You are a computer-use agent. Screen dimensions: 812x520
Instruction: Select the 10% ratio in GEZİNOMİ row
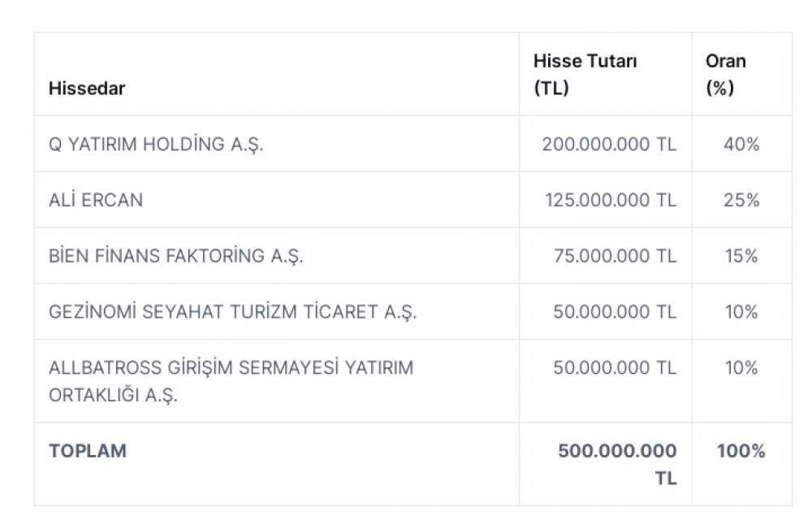coord(741,312)
